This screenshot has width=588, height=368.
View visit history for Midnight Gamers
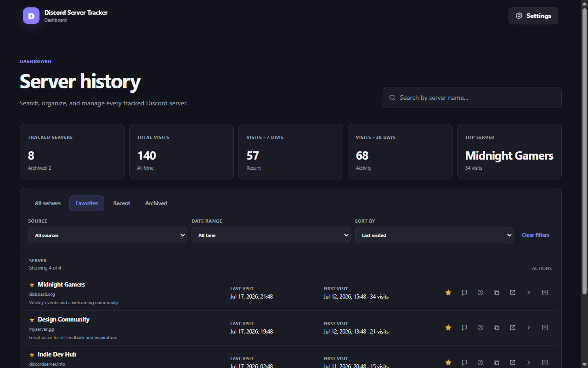(481, 293)
